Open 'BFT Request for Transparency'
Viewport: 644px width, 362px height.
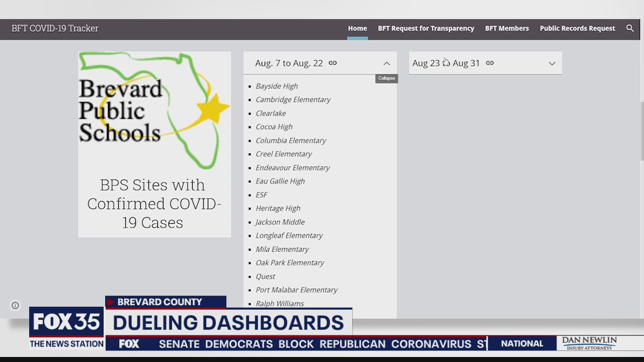(x=426, y=28)
